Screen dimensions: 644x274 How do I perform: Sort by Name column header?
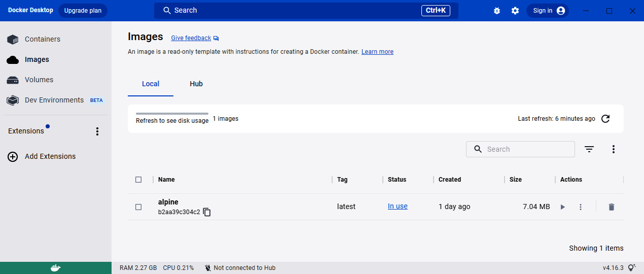(166, 180)
